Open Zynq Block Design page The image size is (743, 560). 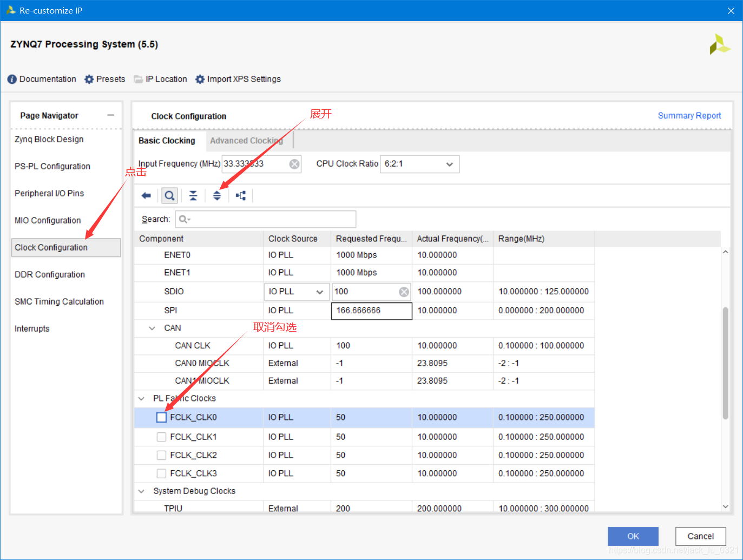pyautogui.click(x=49, y=139)
